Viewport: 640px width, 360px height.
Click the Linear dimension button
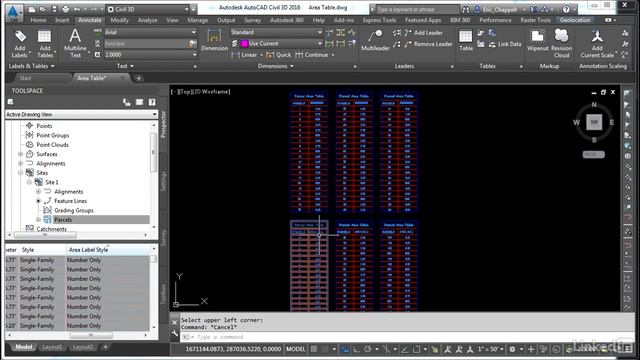tap(244, 55)
